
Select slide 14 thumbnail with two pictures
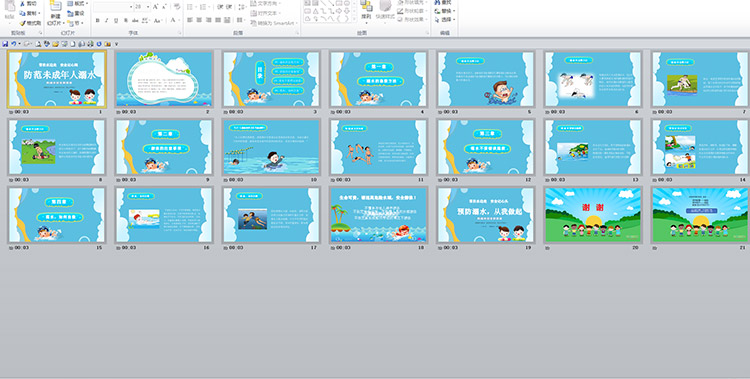coord(700,147)
